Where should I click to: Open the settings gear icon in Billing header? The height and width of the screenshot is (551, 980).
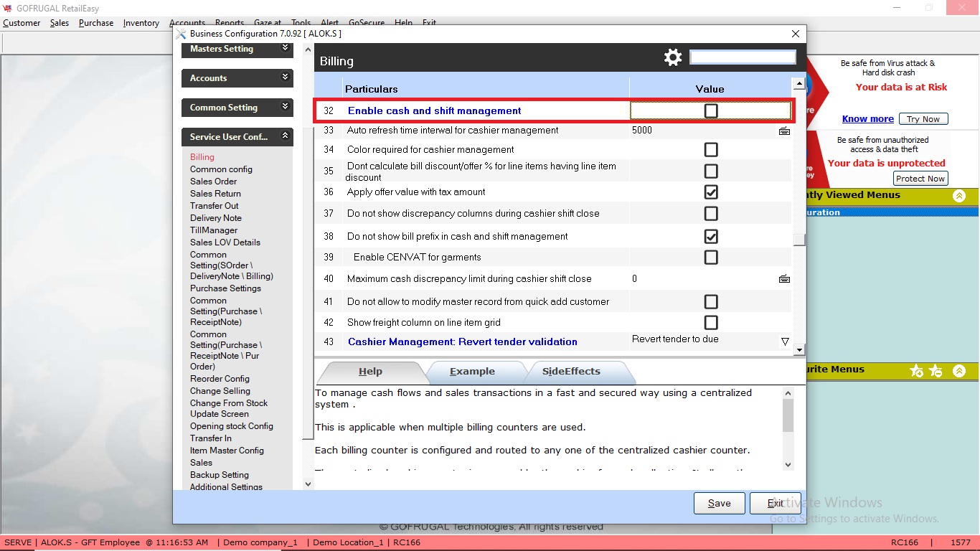pos(673,57)
